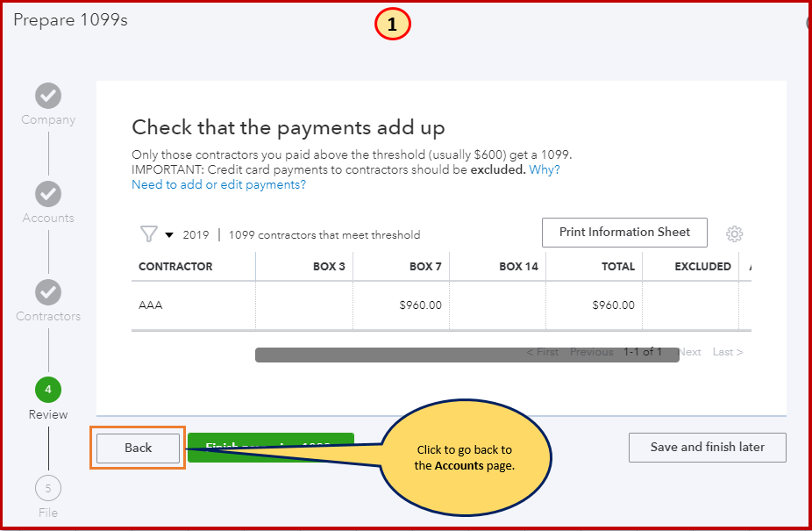Open Need to add or edit payments link
Image resolution: width=812 pixels, height=531 pixels.
pos(218,184)
